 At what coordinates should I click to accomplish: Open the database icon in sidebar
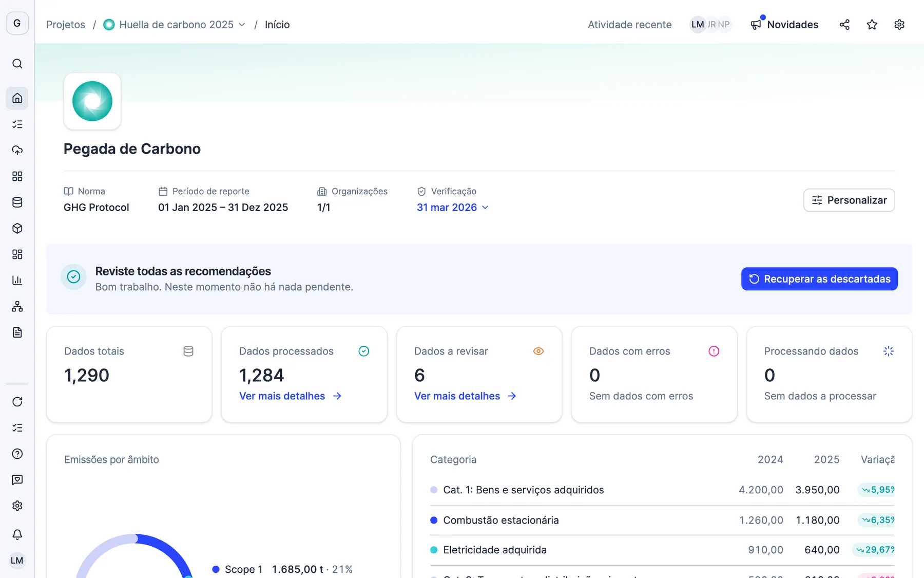click(17, 202)
